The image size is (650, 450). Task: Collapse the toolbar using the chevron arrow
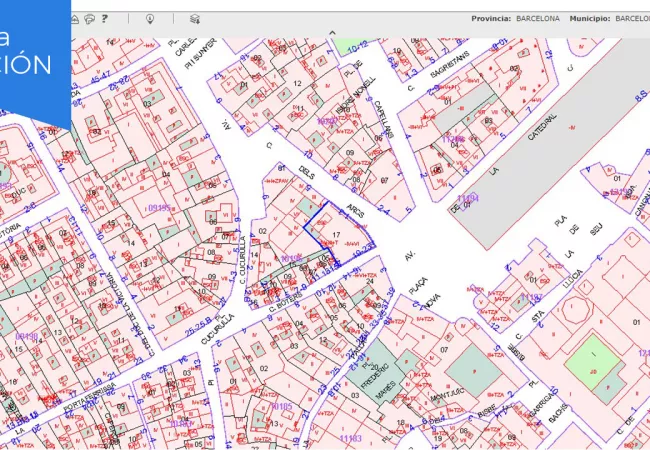click(x=332, y=32)
